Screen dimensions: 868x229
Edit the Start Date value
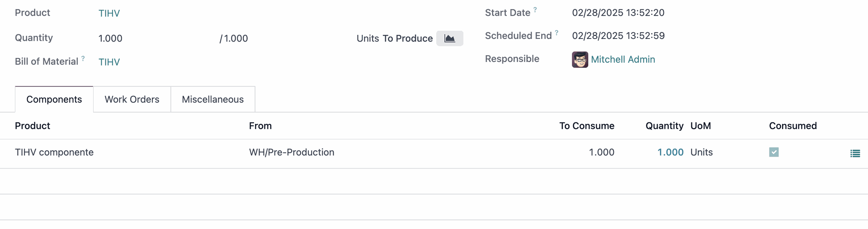(618, 13)
